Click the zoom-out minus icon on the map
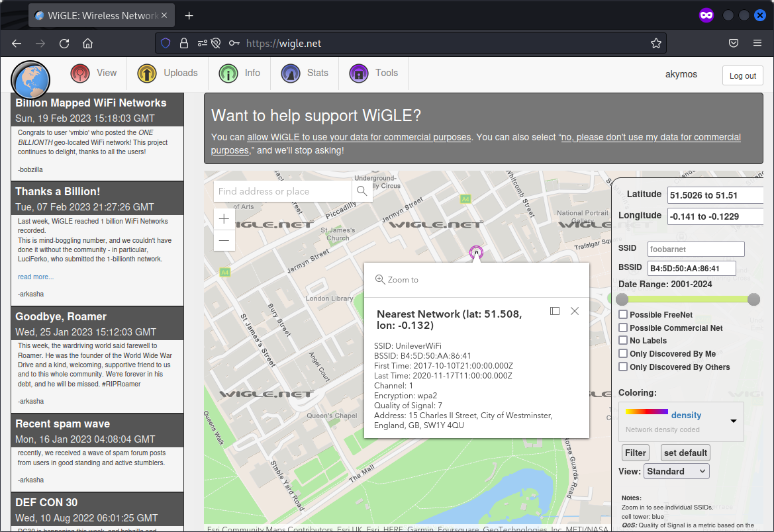Screen dimensions: 774x532 224,240
